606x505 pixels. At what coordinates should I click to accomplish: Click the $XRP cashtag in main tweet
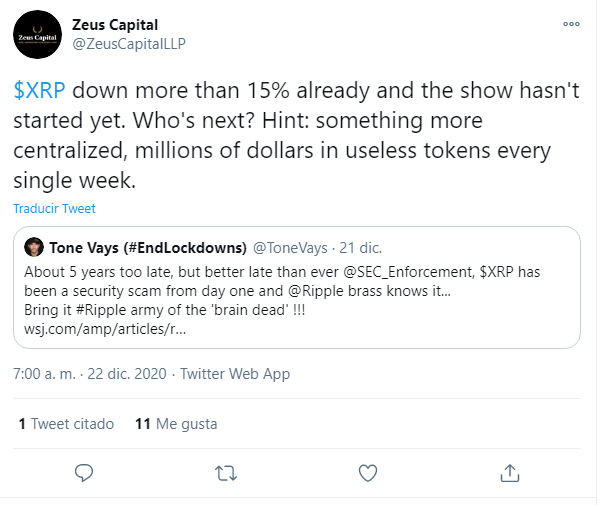[x=40, y=90]
